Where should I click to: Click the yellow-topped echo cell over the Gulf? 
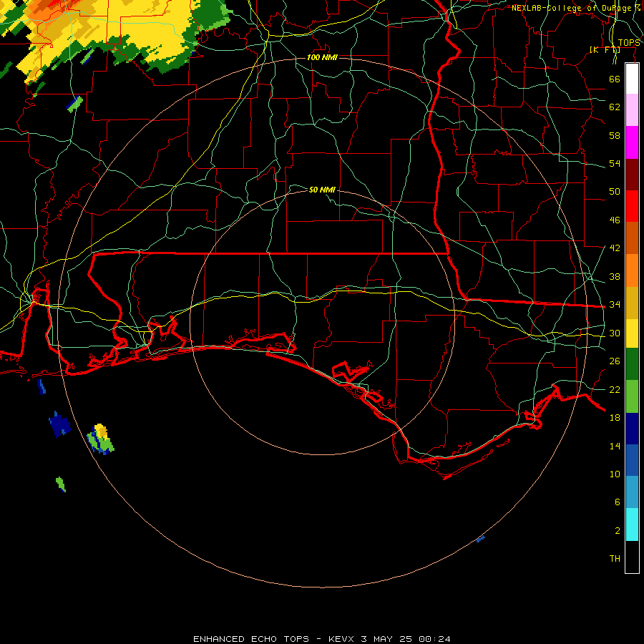click(x=101, y=439)
